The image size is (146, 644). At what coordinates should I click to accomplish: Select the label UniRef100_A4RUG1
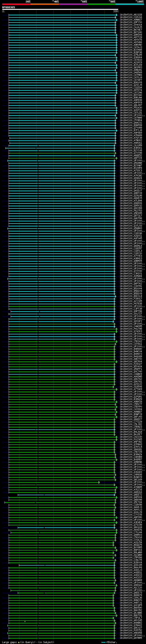(131, 143)
